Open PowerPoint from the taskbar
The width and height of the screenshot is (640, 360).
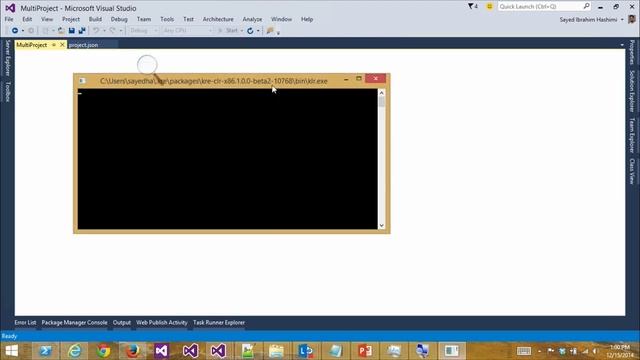[x=364, y=351]
